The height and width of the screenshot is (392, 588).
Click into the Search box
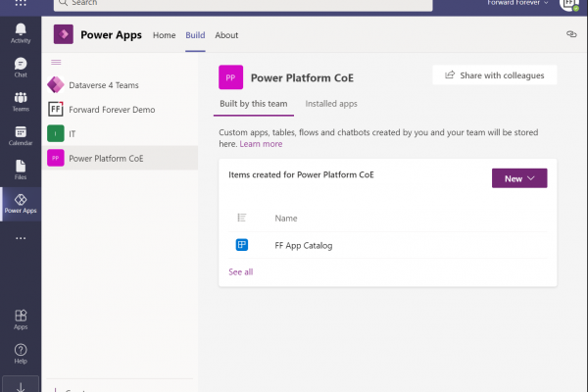tap(243, 4)
